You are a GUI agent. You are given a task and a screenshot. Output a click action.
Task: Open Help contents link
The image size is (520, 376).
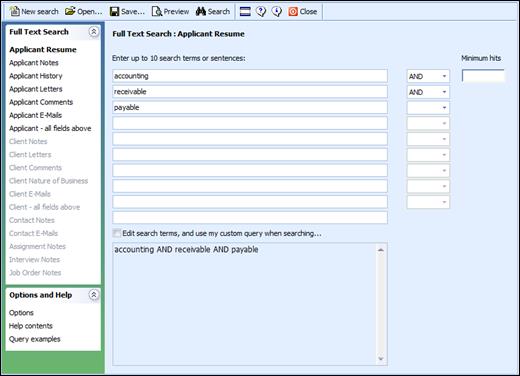(31, 326)
